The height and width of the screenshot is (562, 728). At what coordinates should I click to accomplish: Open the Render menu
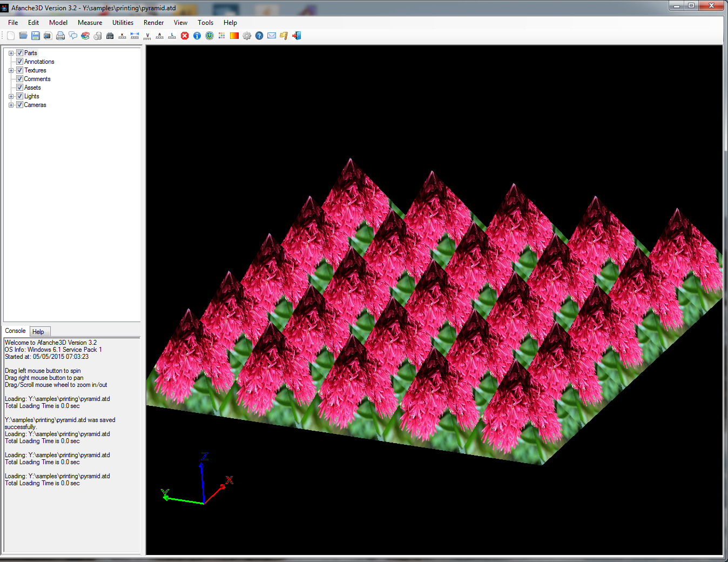click(153, 23)
